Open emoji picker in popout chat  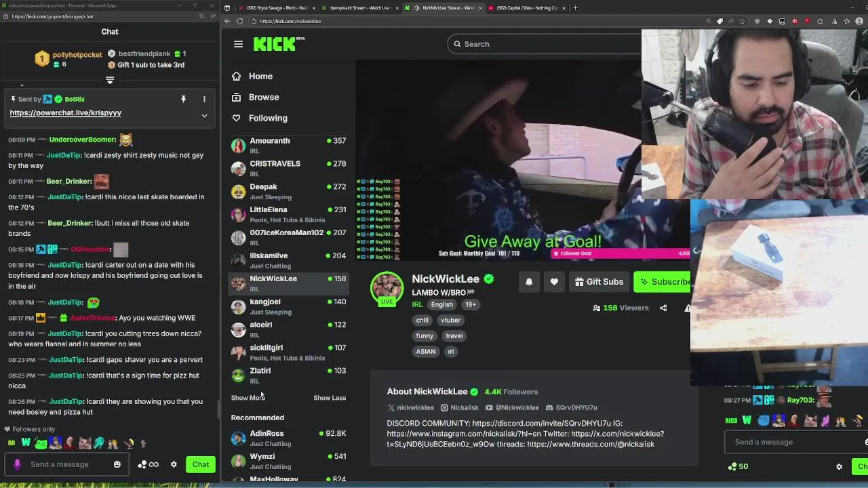pyautogui.click(x=117, y=464)
